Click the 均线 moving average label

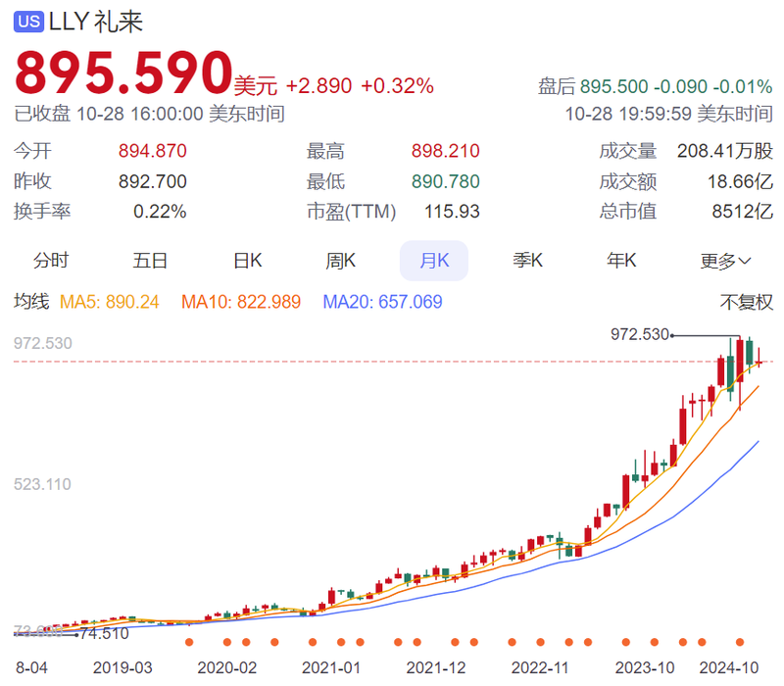[x=30, y=302]
